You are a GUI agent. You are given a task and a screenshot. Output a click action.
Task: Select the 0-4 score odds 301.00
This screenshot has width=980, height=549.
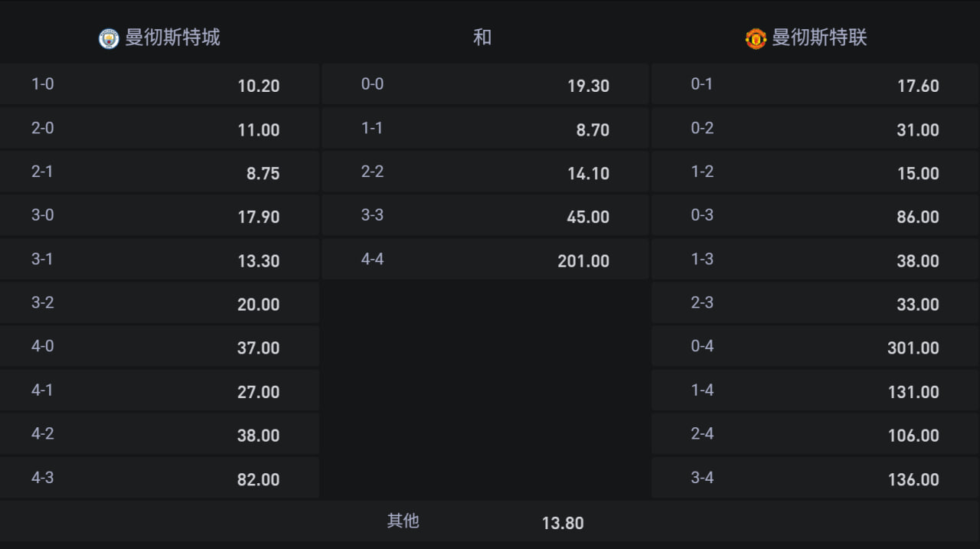point(815,347)
